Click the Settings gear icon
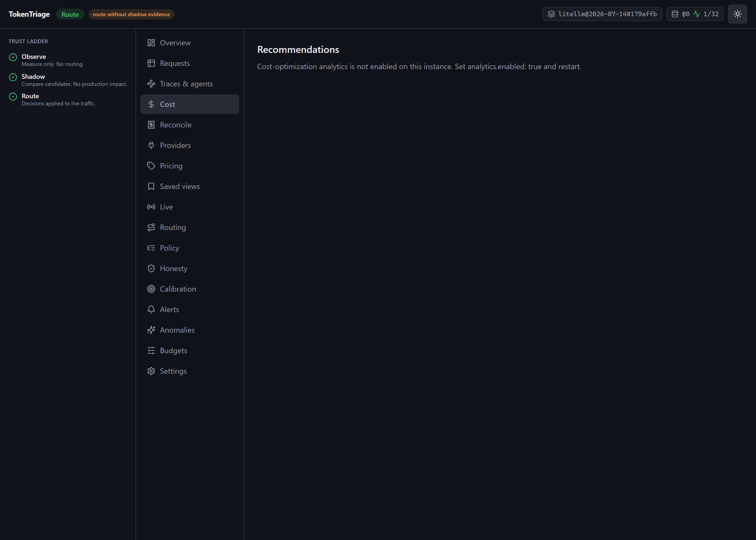The height and width of the screenshot is (540, 756). (151, 371)
